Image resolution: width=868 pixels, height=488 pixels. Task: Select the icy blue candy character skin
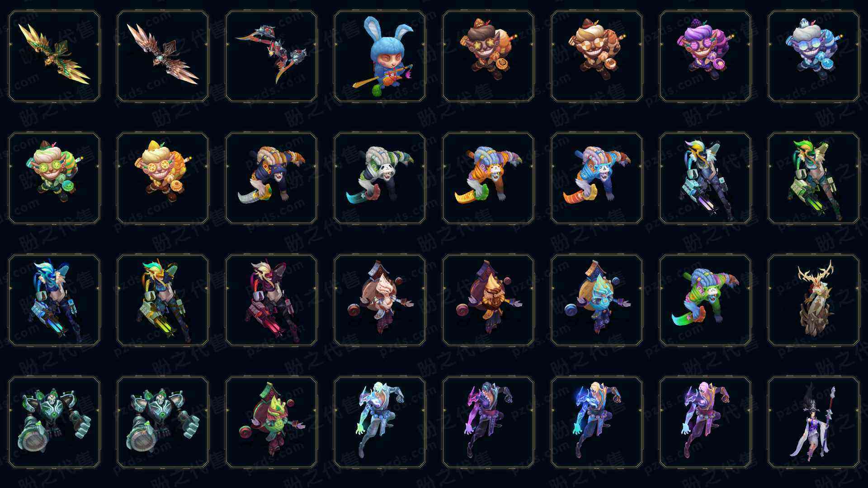pos(814,56)
